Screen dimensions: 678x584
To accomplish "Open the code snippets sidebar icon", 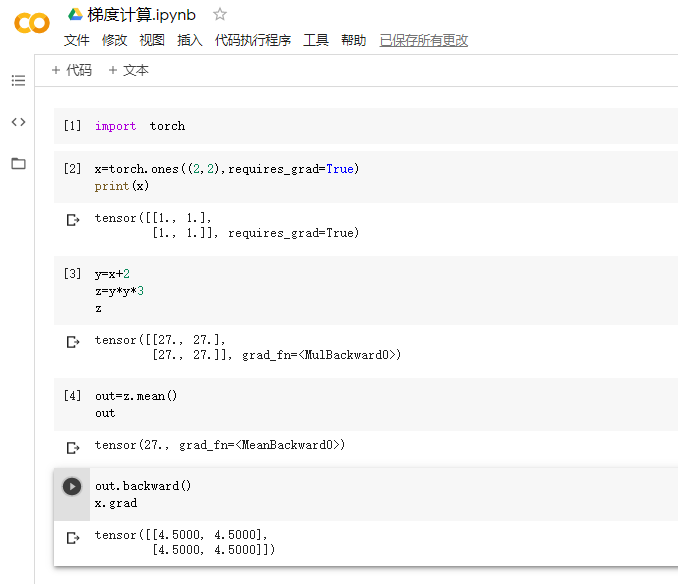I will point(18,122).
